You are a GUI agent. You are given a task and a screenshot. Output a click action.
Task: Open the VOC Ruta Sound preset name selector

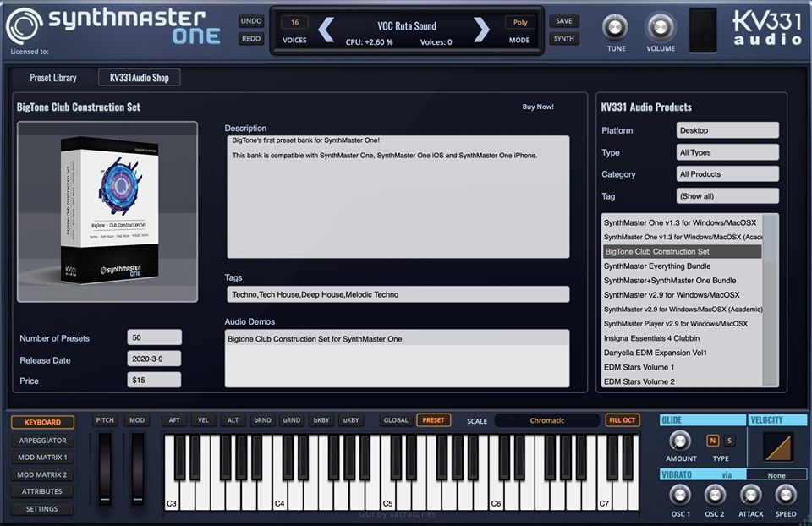[x=407, y=26]
